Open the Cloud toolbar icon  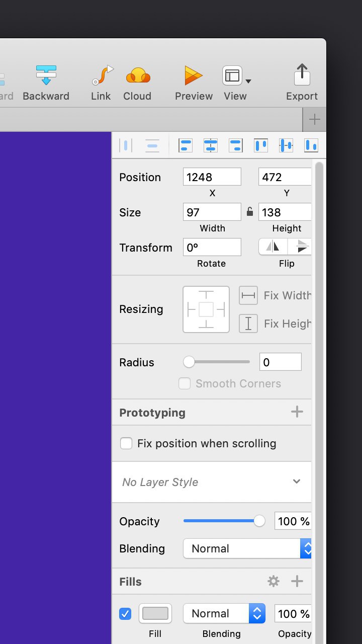pyautogui.click(x=138, y=75)
